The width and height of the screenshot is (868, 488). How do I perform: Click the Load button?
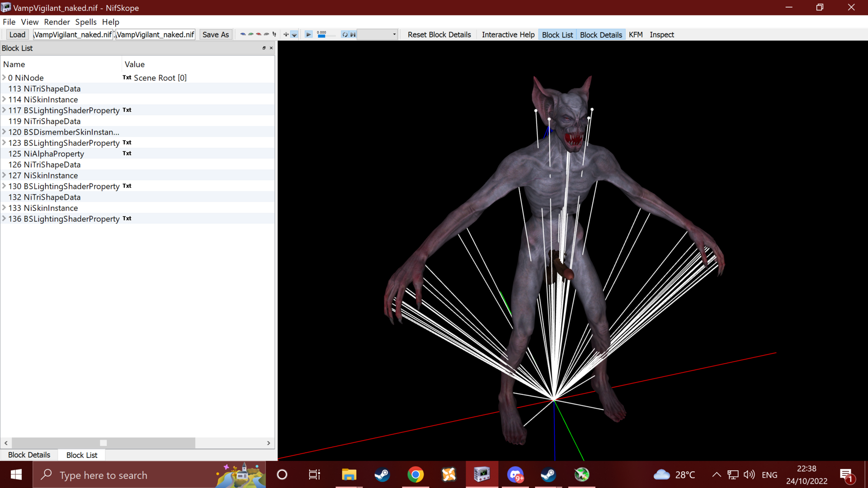[17, 34]
